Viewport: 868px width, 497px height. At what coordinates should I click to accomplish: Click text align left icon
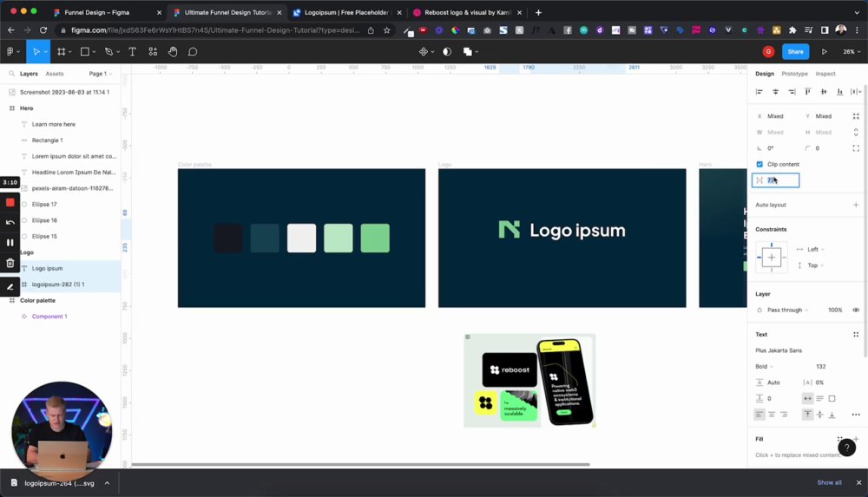click(759, 414)
